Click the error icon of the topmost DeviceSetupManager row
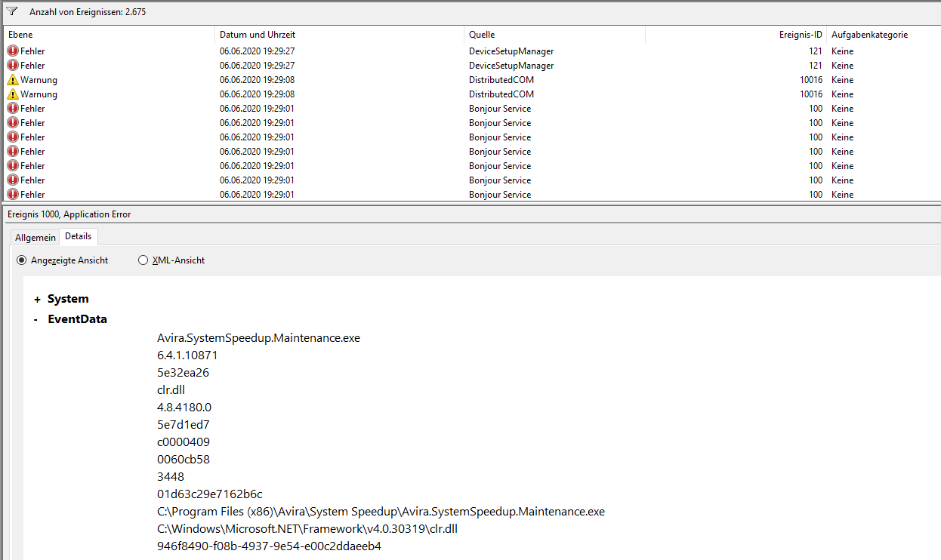This screenshot has width=941, height=560. pos(13,51)
